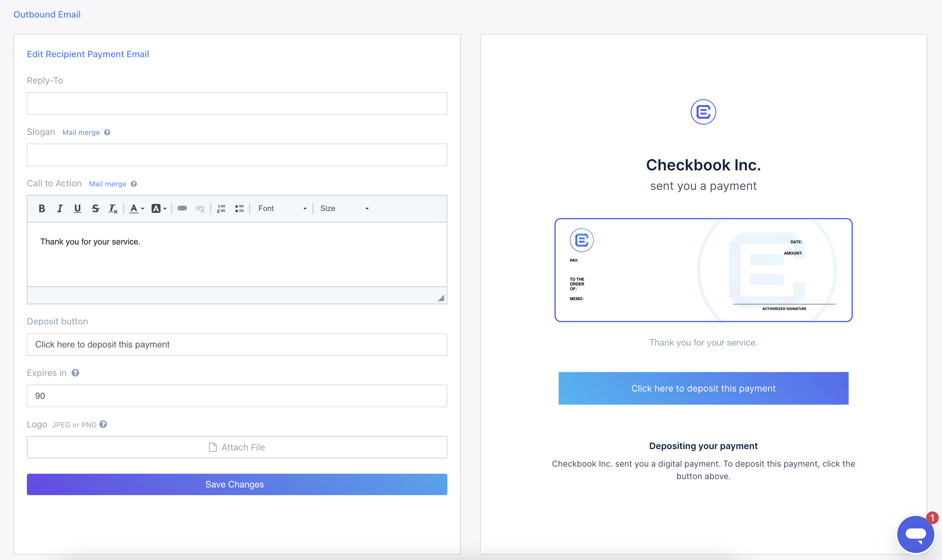The width and height of the screenshot is (942, 560).
Task: Apply strikethrough formatting in editor toolbar
Action: 96,208
